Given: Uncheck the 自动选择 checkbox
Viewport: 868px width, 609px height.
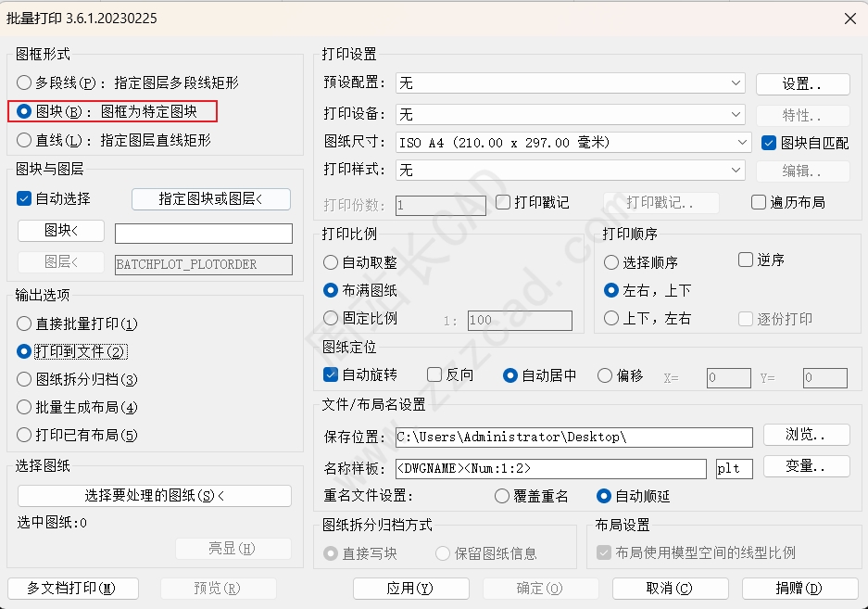Looking at the screenshot, I should coord(24,199).
